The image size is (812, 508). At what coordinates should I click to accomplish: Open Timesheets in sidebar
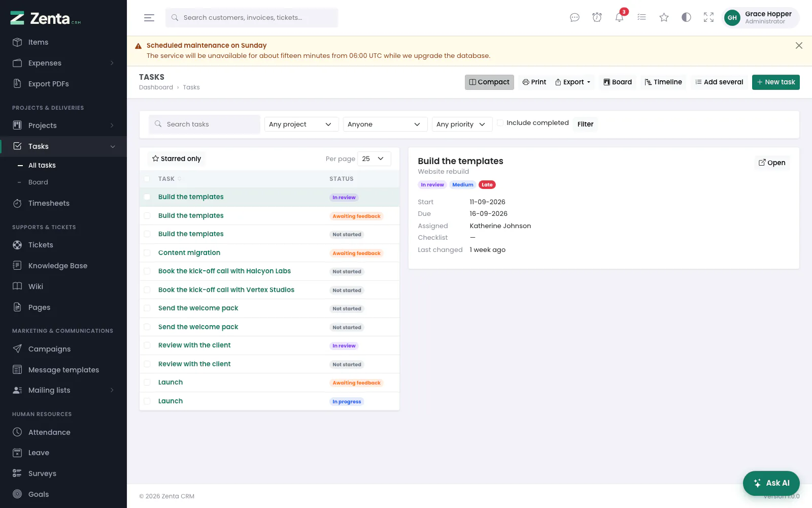pos(63,203)
